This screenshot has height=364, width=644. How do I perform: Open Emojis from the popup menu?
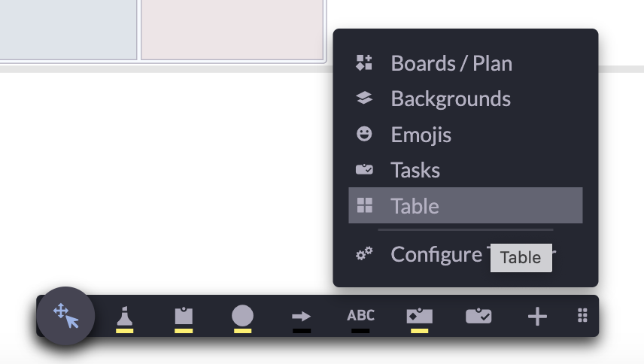(x=421, y=135)
